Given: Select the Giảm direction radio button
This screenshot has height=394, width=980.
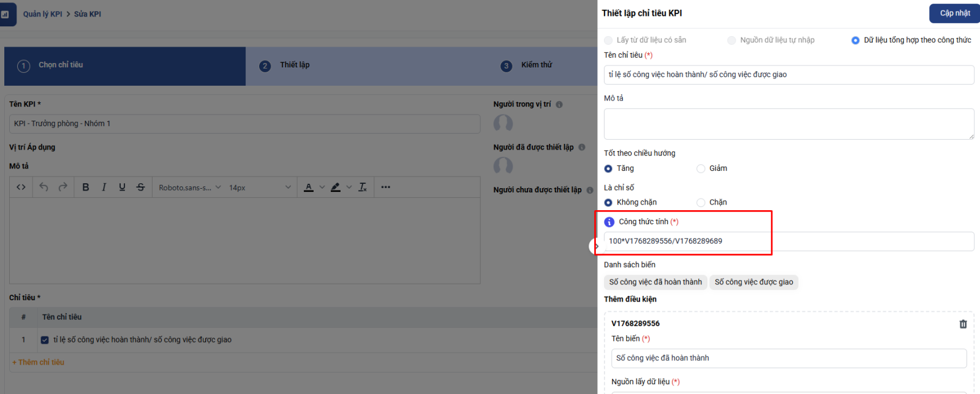Looking at the screenshot, I should [x=701, y=169].
